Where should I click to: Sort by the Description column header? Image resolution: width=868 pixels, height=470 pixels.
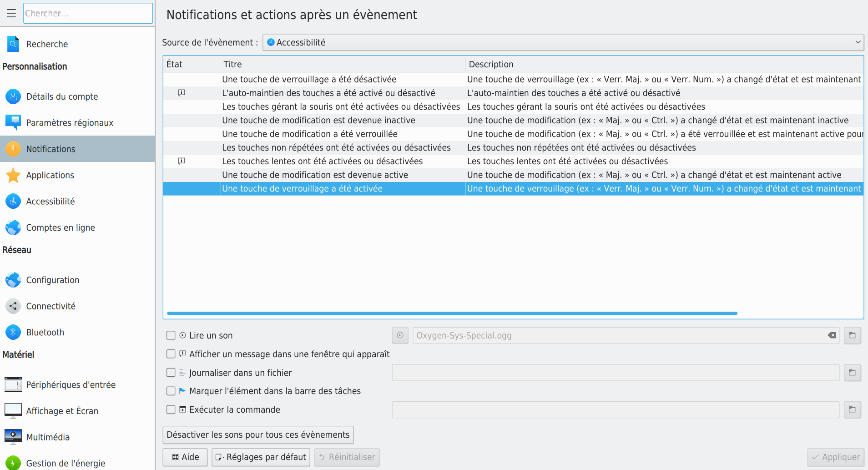point(664,64)
